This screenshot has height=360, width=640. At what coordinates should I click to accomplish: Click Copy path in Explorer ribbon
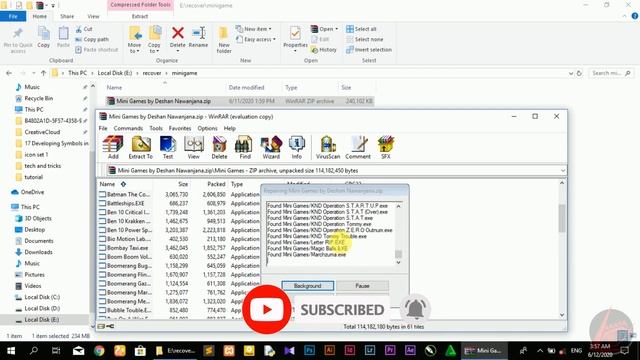[x=92, y=39]
